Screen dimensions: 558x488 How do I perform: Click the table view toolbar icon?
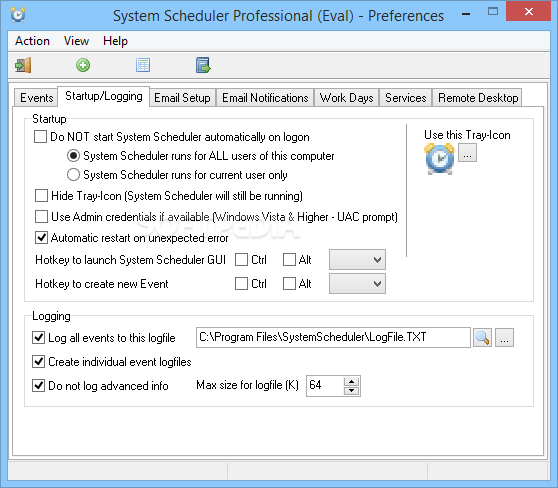[143, 65]
